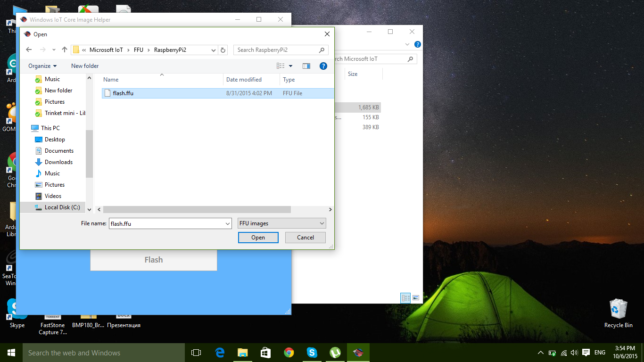Expand the ribbon chevron in Explorer window
644x362 pixels.
(407, 44)
